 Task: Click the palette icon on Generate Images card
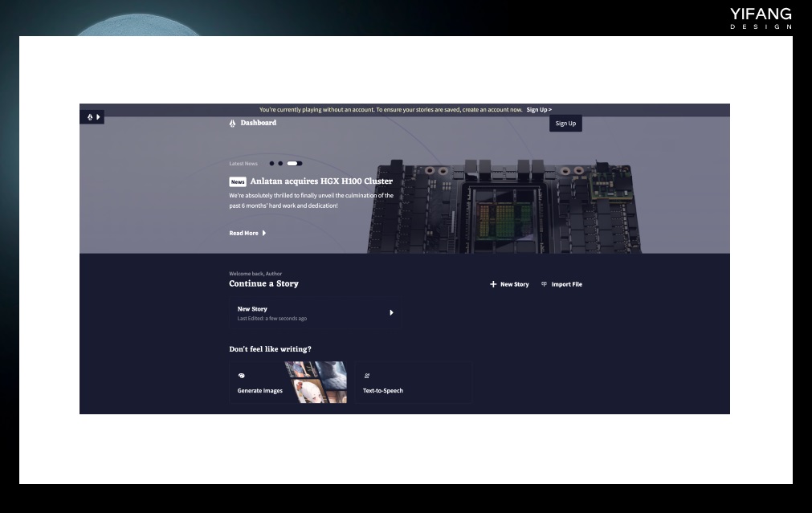pos(242,376)
